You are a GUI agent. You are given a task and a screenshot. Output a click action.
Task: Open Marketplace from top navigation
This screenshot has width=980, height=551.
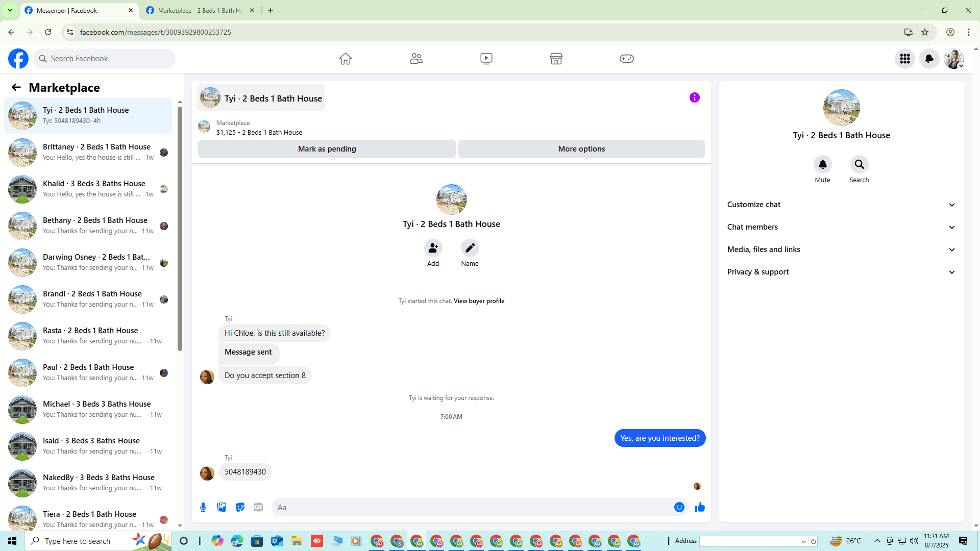pos(556,59)
